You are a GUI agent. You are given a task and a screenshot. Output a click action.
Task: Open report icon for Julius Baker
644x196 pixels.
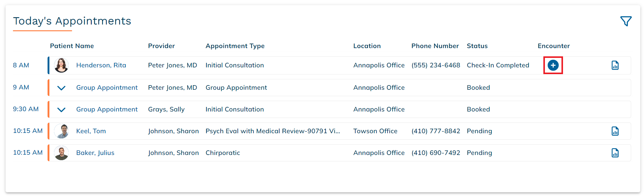(x=615, y=153)
